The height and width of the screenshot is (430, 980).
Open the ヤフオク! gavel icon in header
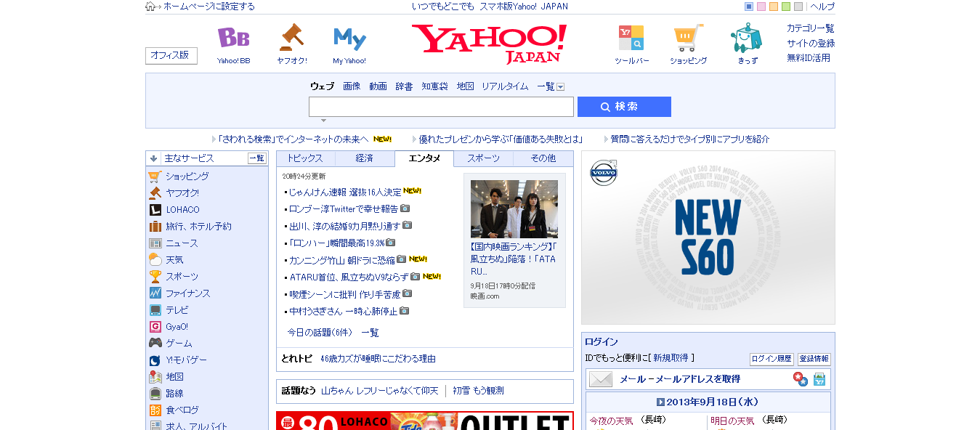tap(291, 37)
